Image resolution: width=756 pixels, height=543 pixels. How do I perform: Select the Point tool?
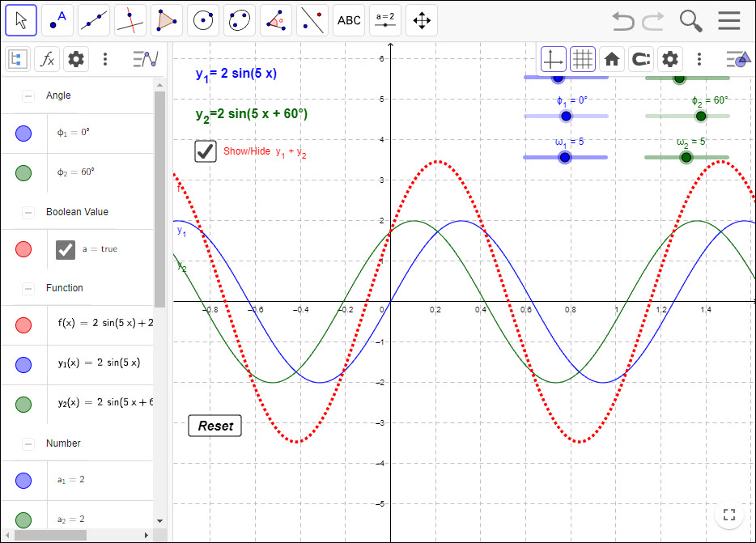[57, 19]
